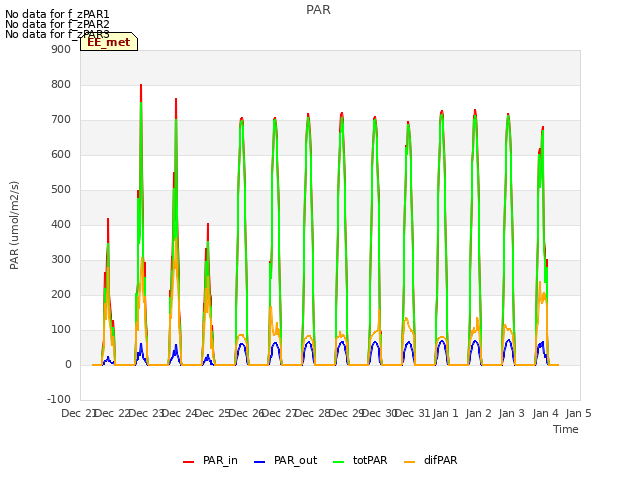This screenshot has height=480, width=640.
Task: Click the EE_met annotation label
Action: pos(109,42)
